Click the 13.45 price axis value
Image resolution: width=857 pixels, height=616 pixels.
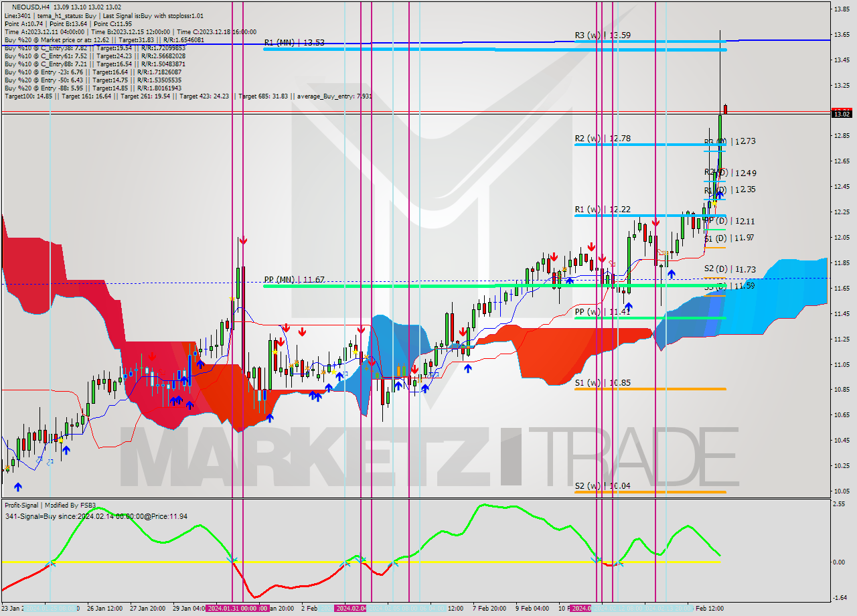842,60
